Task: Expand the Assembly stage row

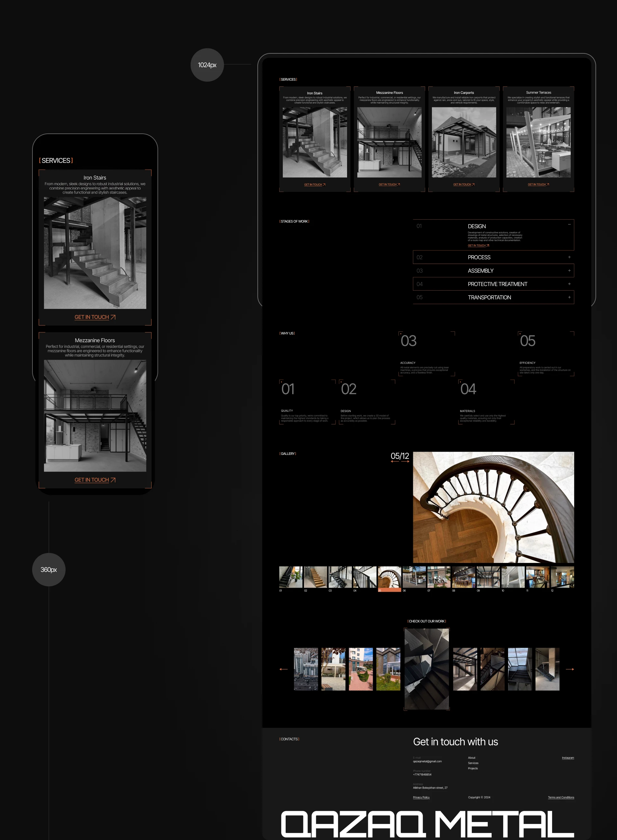Action: [569, 271]
